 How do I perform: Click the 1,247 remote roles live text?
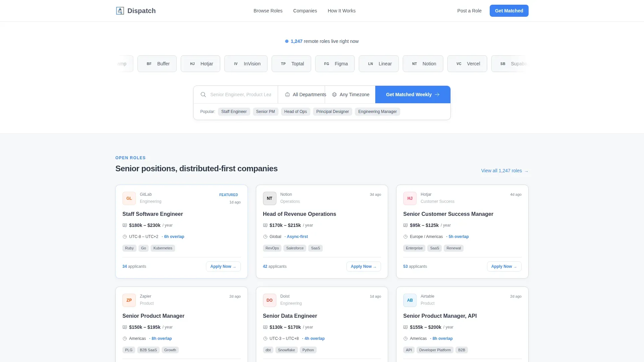tap(325, 41)
